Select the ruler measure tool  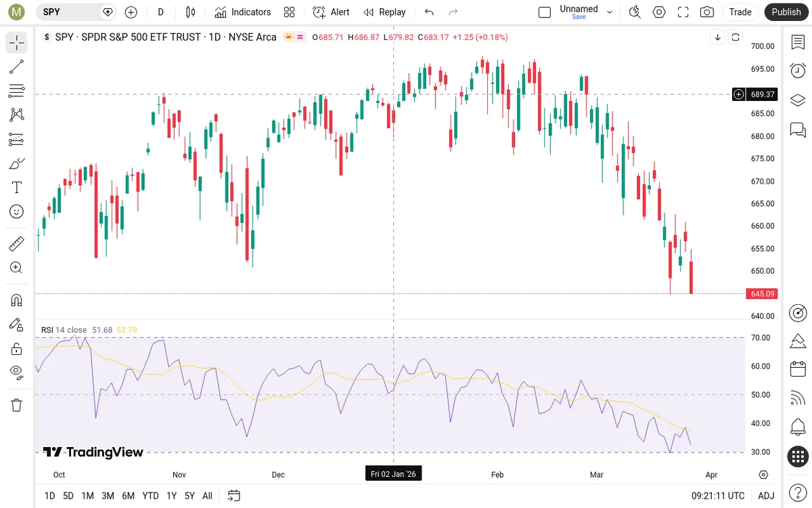coord(17,243)
